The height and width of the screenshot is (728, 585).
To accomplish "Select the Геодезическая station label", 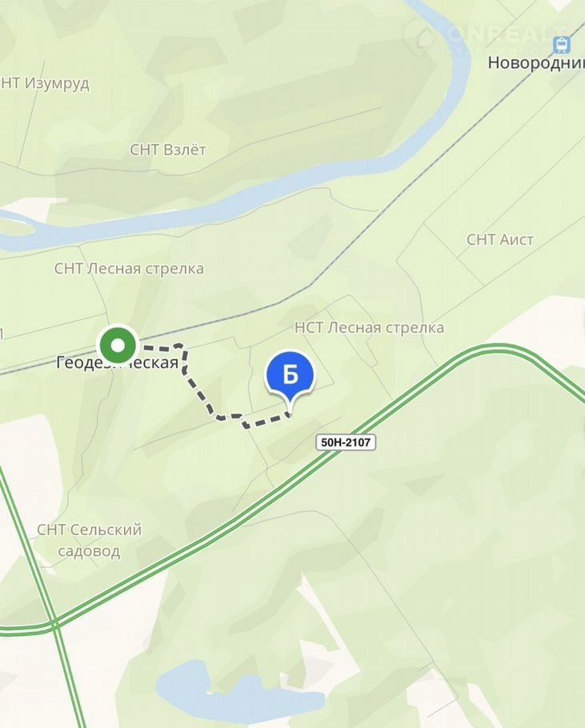I will [117, 363].
